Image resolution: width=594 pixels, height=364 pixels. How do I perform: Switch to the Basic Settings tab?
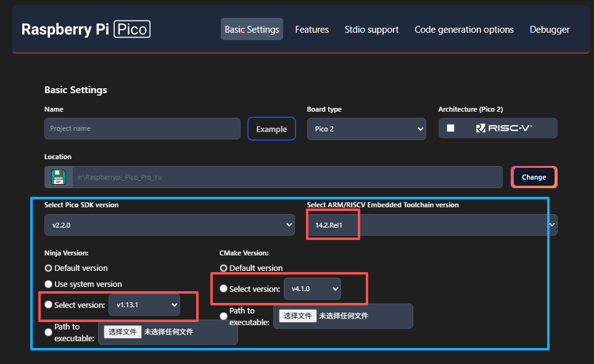tap(252, 29)
